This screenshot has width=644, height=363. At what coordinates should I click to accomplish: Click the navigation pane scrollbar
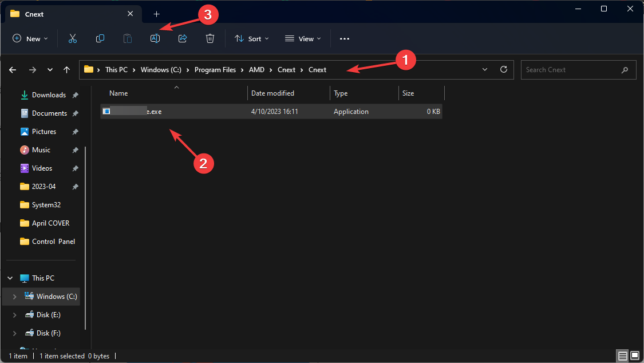85,238
